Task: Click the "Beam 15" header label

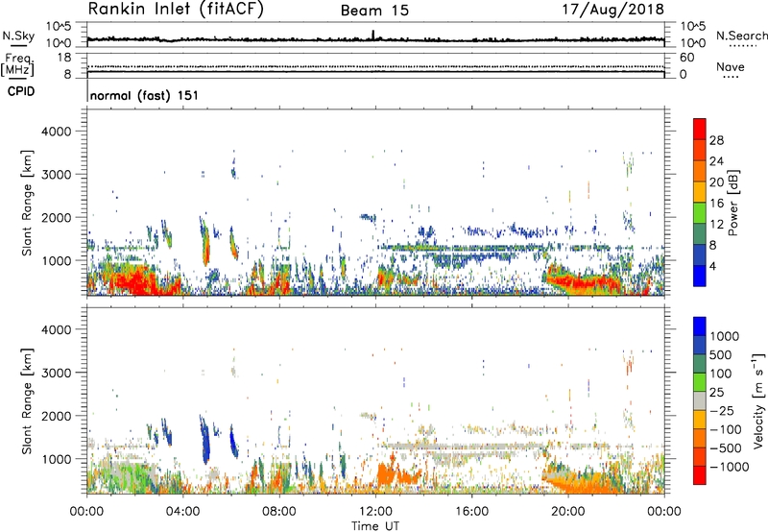Action: (374, 11)
